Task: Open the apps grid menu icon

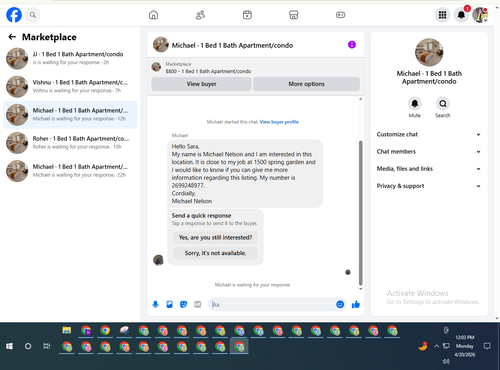Action: 442,15
